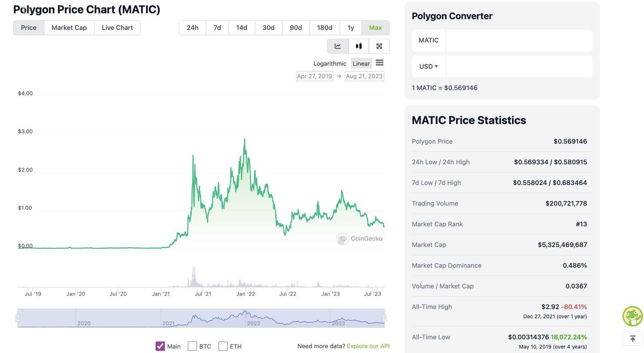The image size is (644, 353).
Task: Select the Linear scale option
Action: tap(361, 63)
